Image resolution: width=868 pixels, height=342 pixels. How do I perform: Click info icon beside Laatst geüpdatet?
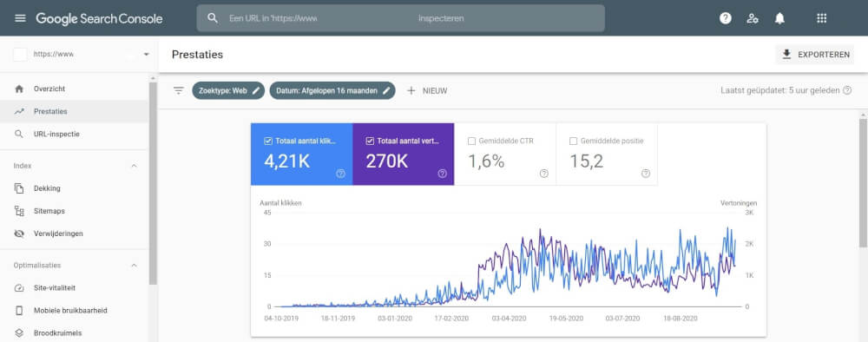pos(847,90)
